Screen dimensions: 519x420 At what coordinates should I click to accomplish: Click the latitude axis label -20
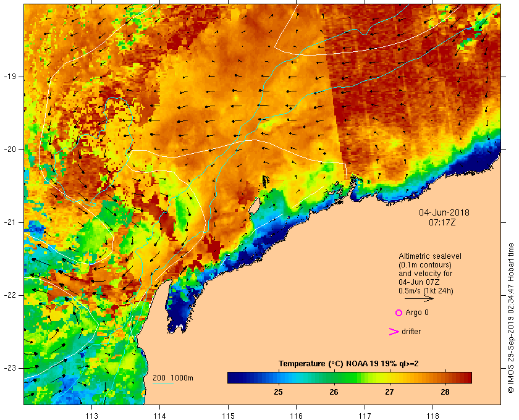point(10,149)
